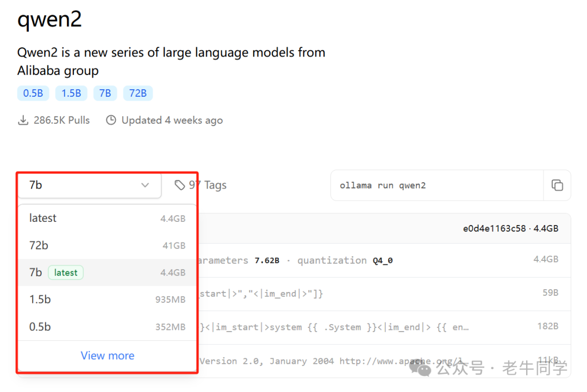Open the im_end stop params row
This screenshot has height=392, width=587.
[x=384, y=294]
